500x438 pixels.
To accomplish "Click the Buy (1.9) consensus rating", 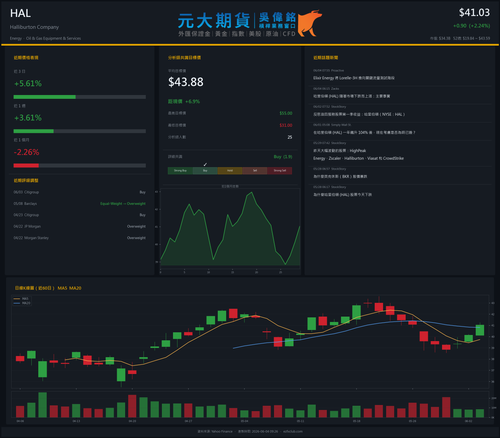I will click(x=283, y=157).
